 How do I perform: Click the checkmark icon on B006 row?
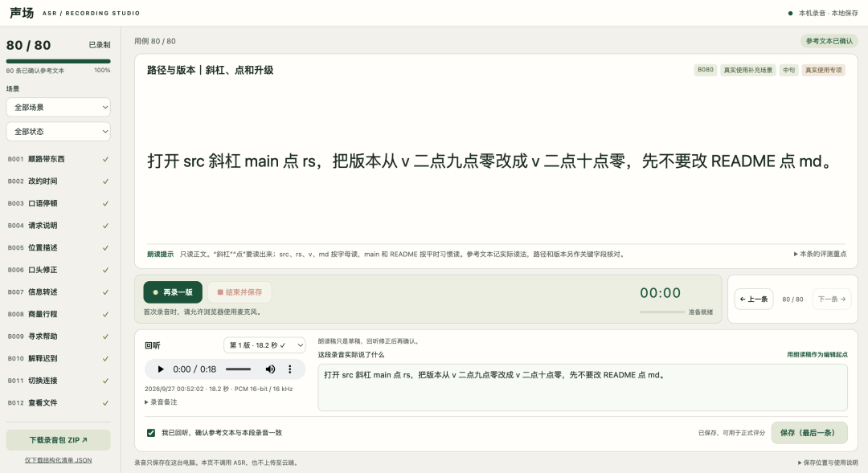tap(105, 270)
